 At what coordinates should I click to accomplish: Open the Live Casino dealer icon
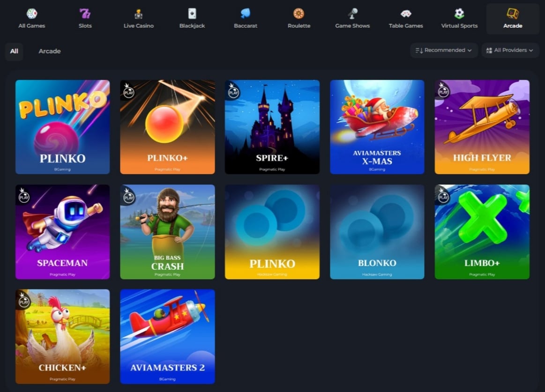point(138,14)
